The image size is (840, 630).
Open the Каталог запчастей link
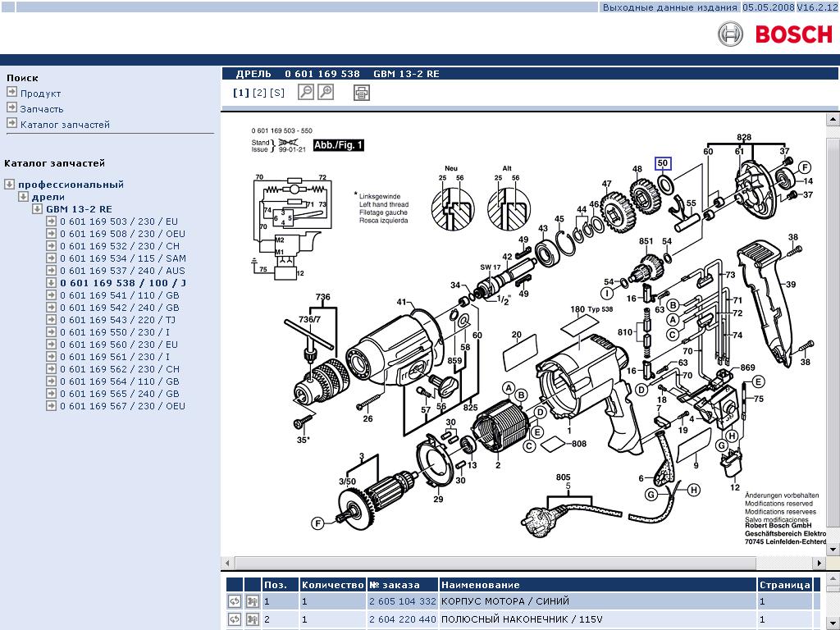[x=65, y=125]
